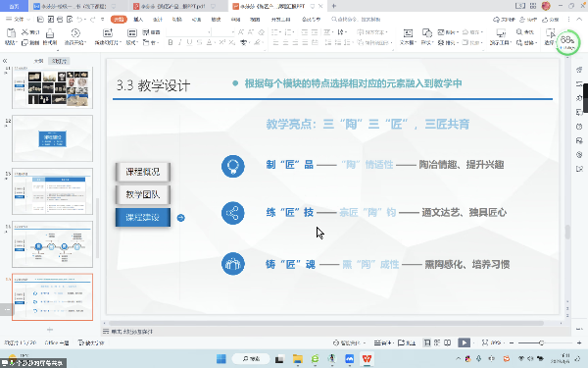
Task: Increase font size icon
Action: pyautogui.click(x=241, y=32)
